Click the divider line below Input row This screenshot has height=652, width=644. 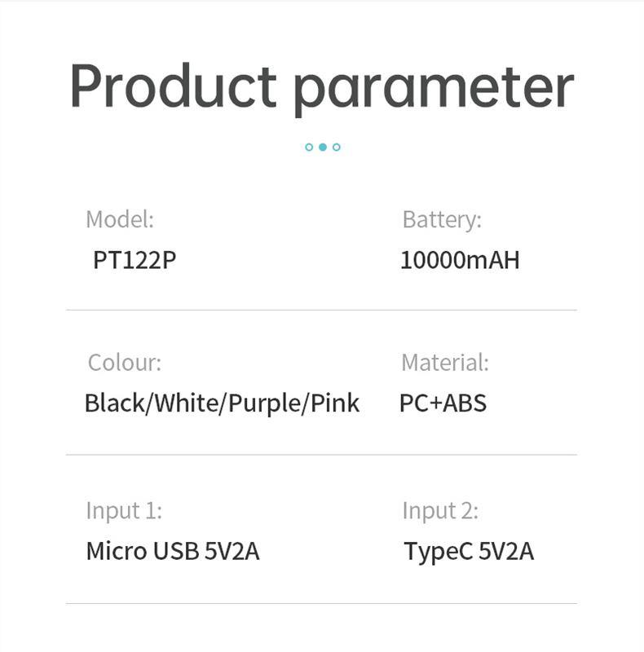click(321, 603)
